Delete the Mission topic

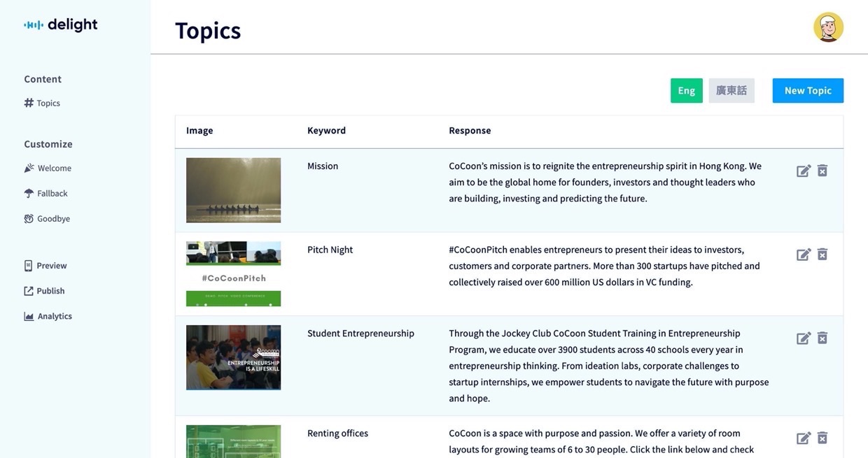point(822,171)
